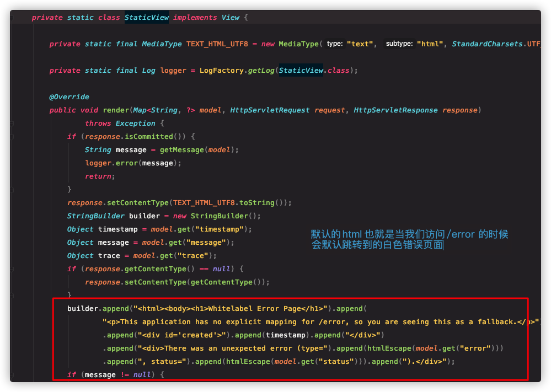This screenshot has height=392, width=551.
Task: Click StaticView.class inside getLog parentheses
Action: click(x=314, y=71)
